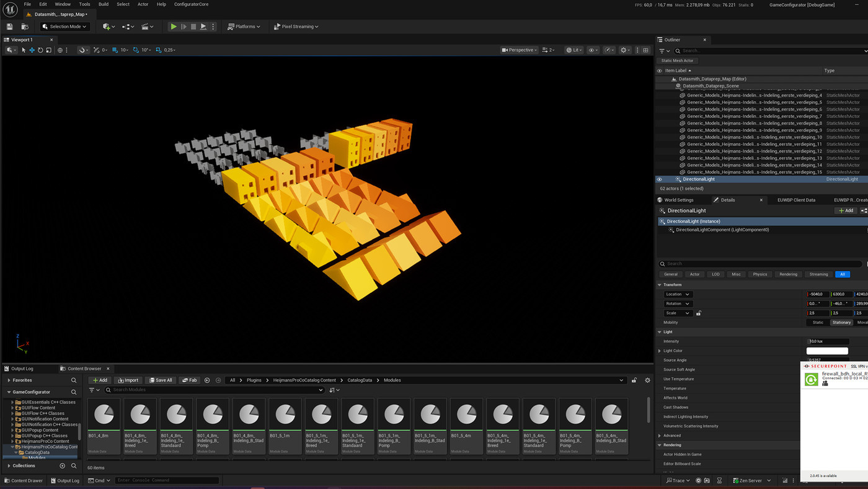The height and width of the screenshot is (489, 868).
Task: Switch to the EUWBP Client Data tab
Action: pos(796,200)
